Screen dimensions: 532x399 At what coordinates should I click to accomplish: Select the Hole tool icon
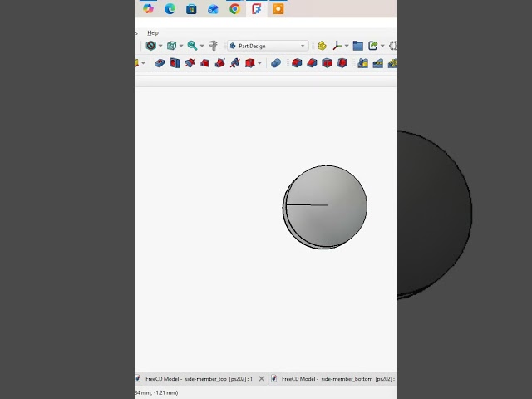coord(175,63)
